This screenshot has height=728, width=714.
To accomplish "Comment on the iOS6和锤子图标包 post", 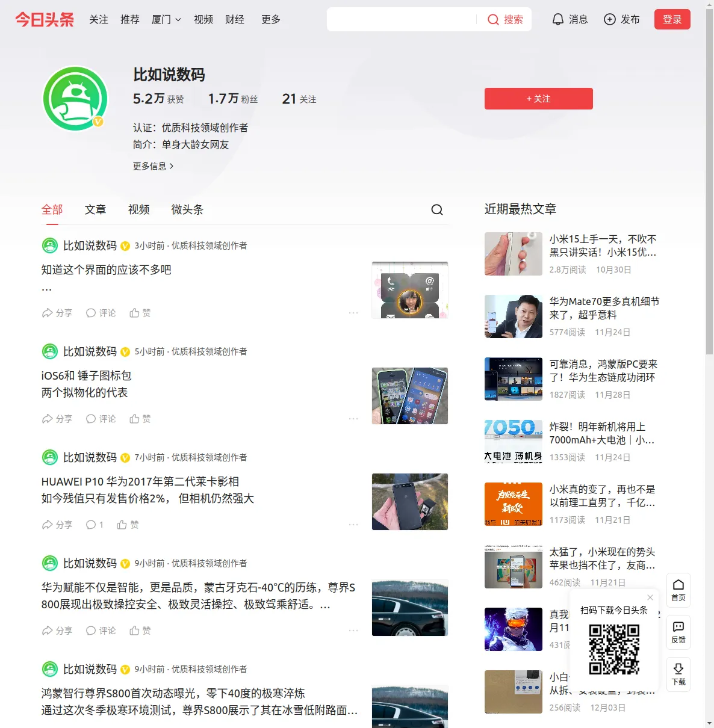I will point(101,419).
